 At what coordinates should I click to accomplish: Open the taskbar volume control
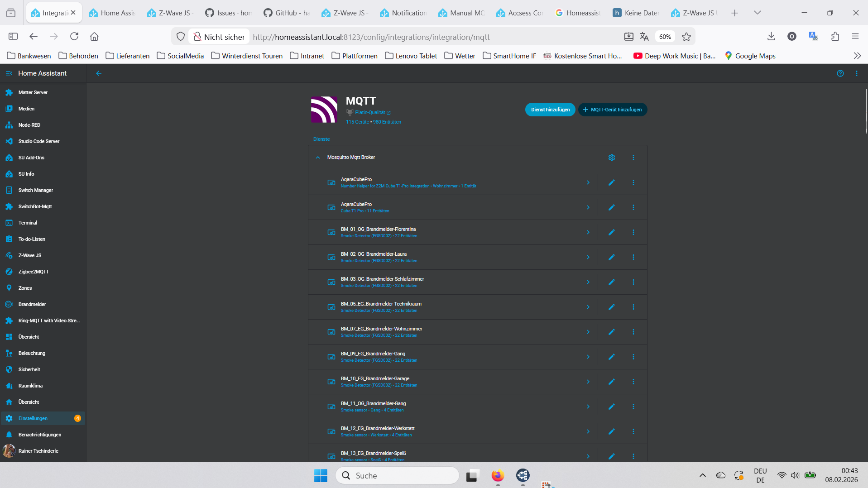(x=795, y=475)
